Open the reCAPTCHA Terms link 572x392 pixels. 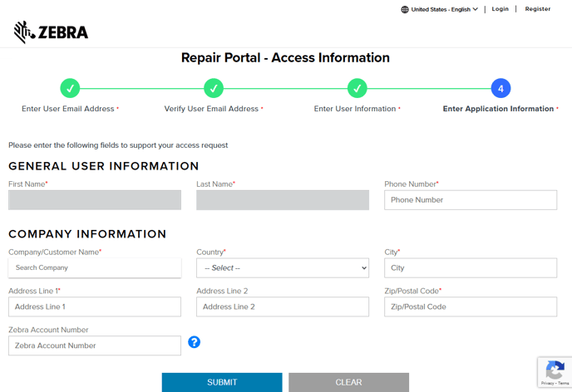click(563, 383)
